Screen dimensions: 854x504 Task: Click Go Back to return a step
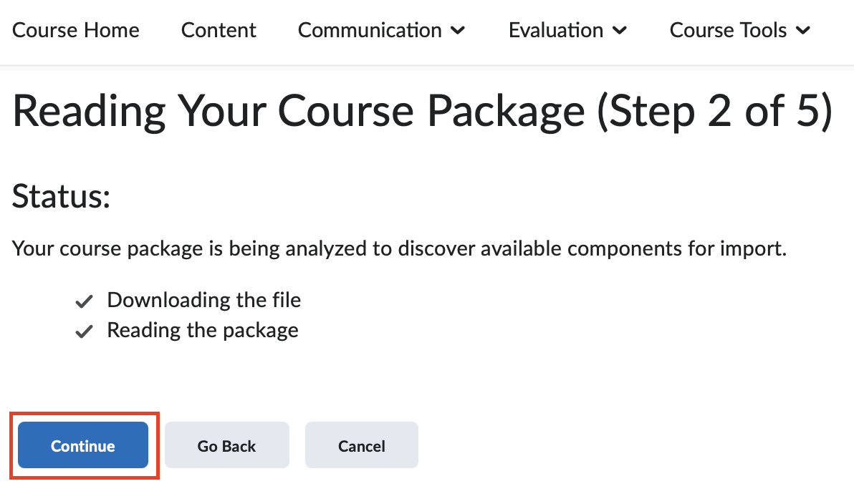click(x=226, y=445)
